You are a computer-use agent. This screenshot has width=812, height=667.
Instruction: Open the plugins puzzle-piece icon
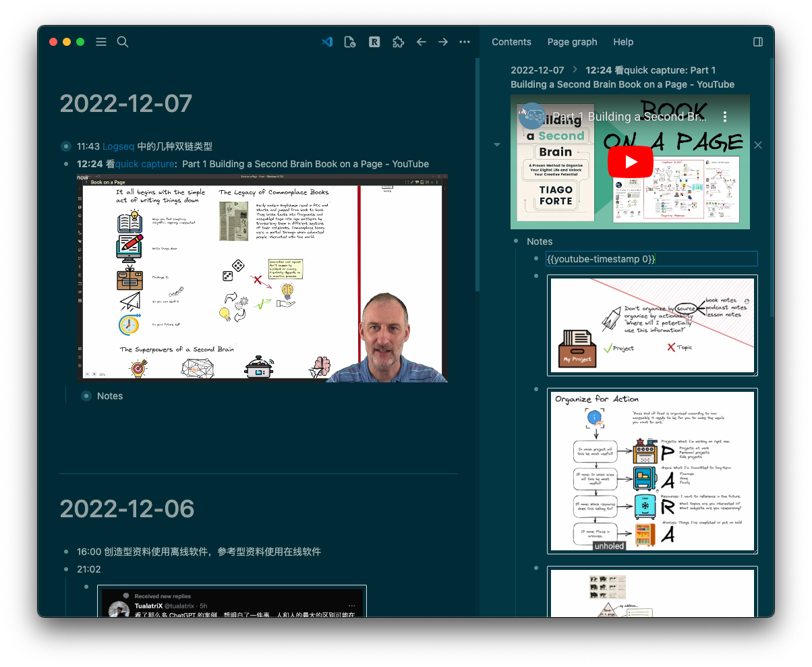click(x=398, y=42)
